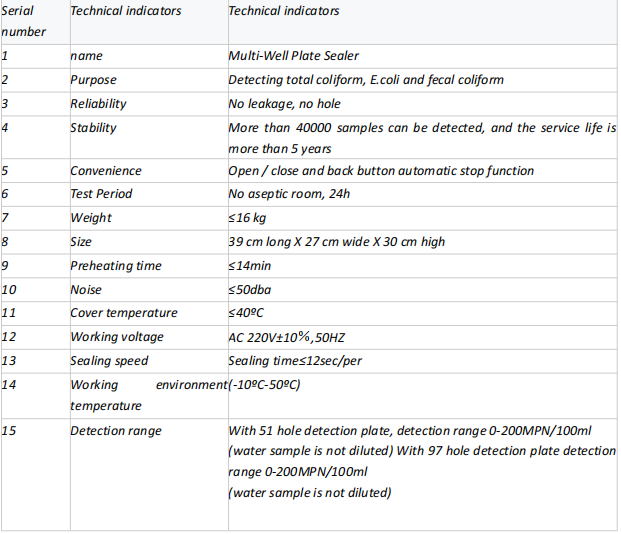Select the "Stability" indicator cell
621x534 pixels.
[x=93, y=128]
